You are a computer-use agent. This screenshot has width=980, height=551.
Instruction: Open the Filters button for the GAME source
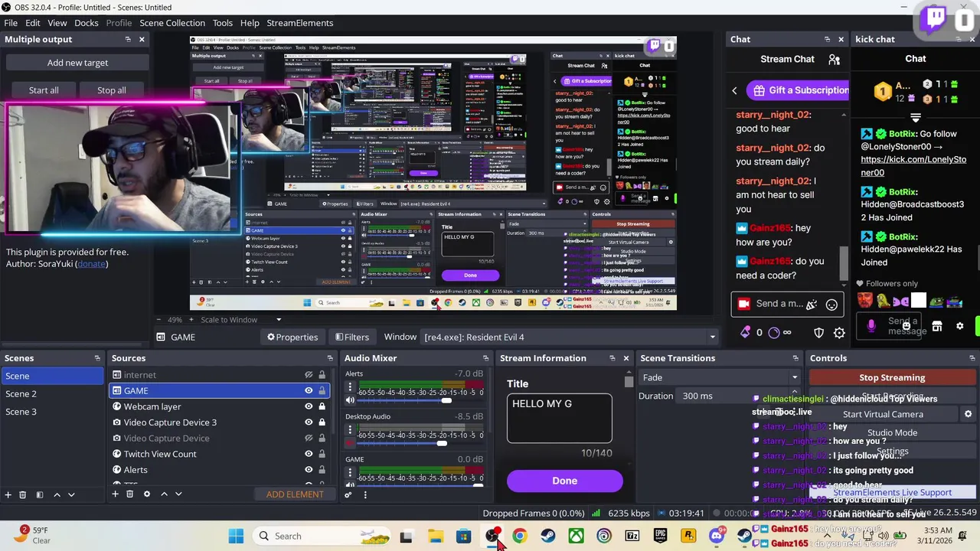point(351,337)
